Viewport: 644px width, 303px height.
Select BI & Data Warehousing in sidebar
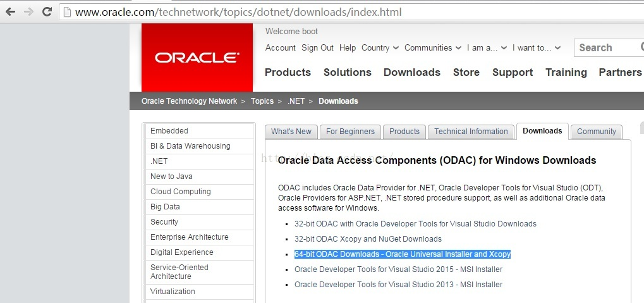click(x=200, y=146)
